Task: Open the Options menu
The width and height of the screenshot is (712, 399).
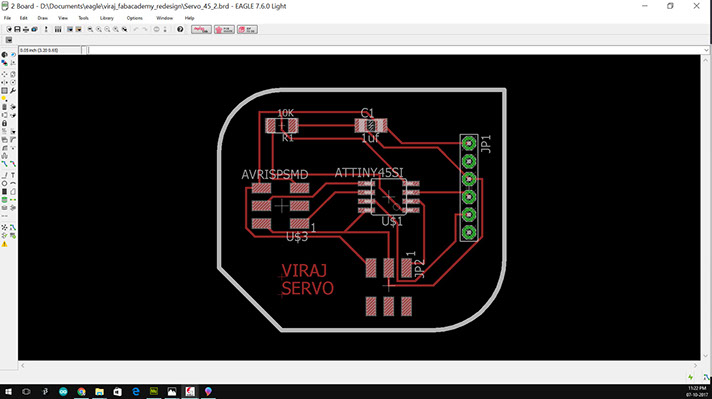Action: pos(134,18)
